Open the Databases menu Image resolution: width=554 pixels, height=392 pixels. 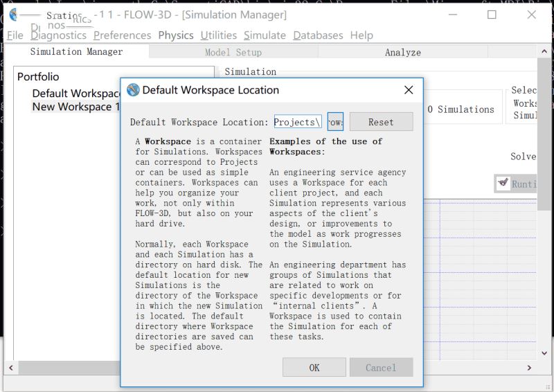(318, 35)
